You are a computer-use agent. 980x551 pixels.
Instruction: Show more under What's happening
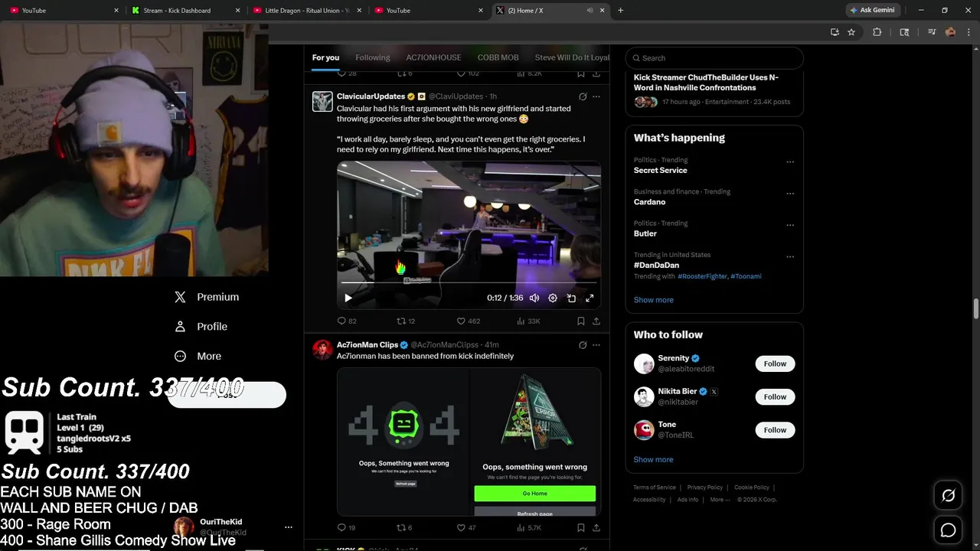653,300
